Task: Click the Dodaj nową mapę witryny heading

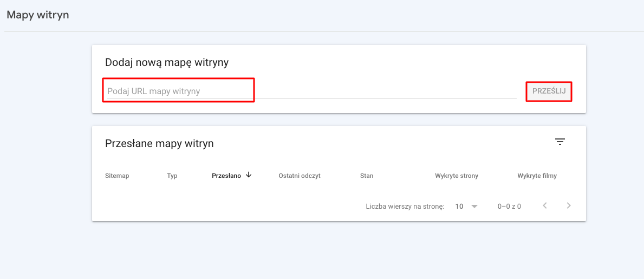Action: pos(167,63)
